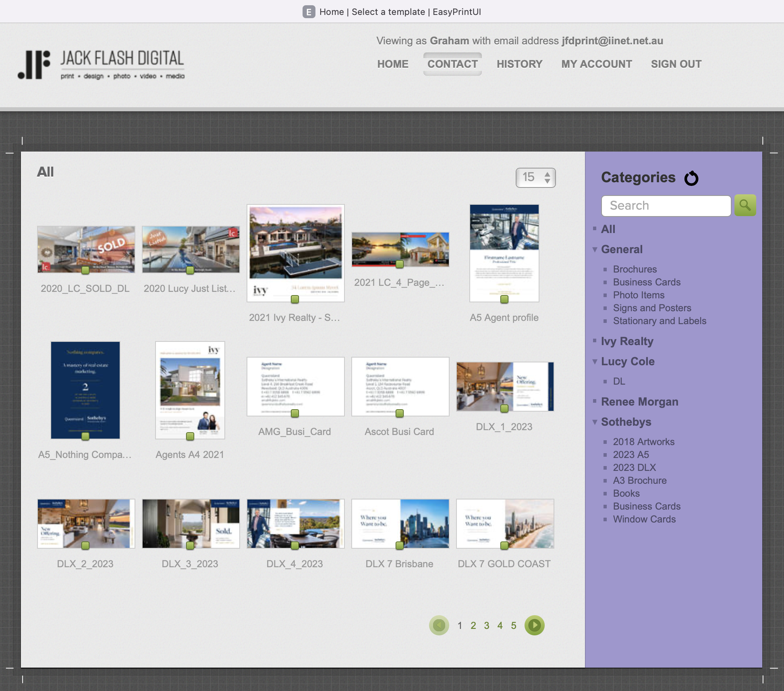Click the previous page arrow icon
The width and height of the screenshot is (784, 691).
[x=439, y=625]
